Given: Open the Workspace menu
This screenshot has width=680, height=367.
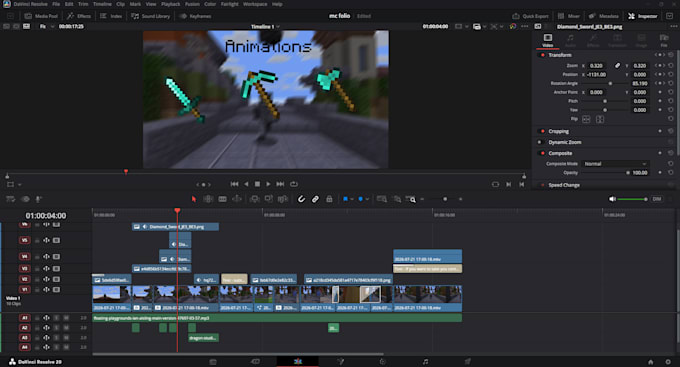Looking at the screenshot, I should coord(255,4).
